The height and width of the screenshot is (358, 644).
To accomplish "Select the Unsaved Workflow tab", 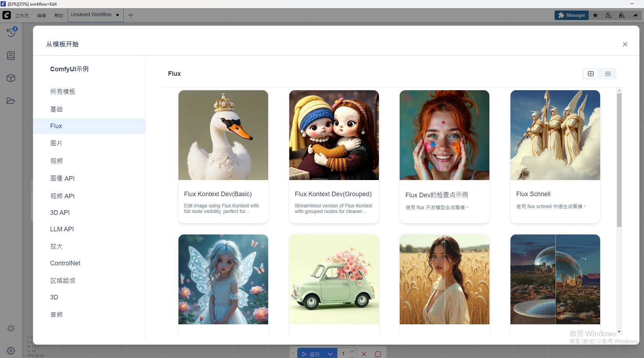I will point(95,15).
